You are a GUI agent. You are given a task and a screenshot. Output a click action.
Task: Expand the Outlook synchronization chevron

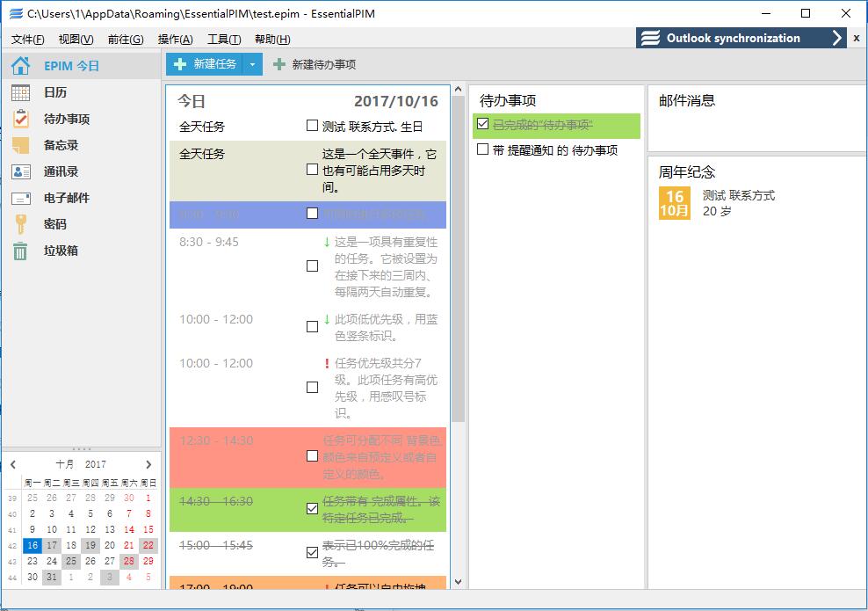(x=837, y=38)
